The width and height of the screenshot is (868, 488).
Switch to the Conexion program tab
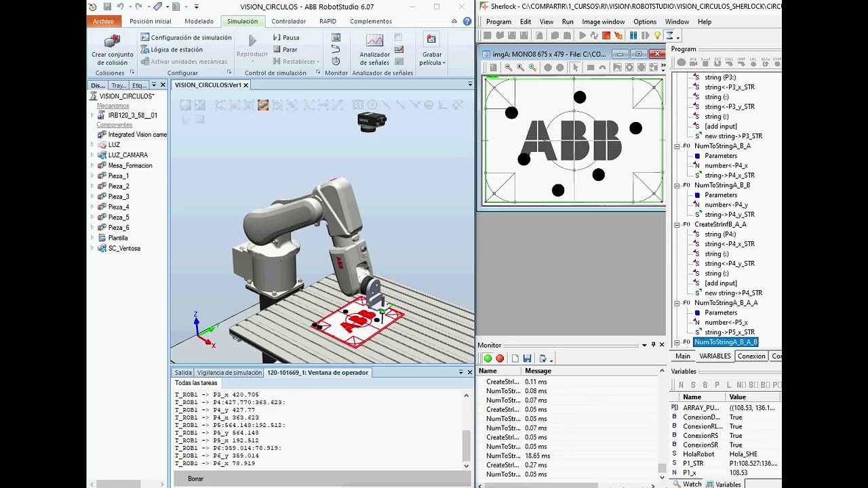(751, 356)
